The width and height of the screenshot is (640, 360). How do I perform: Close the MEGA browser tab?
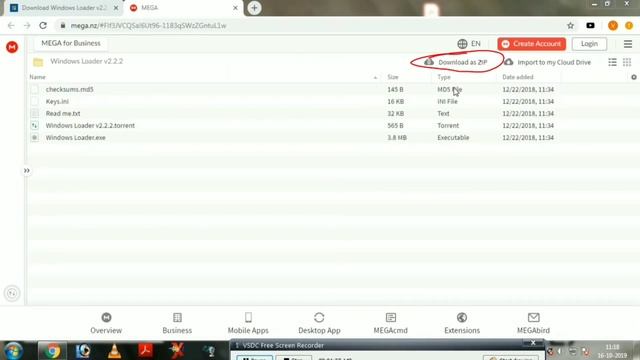point(235,8)
